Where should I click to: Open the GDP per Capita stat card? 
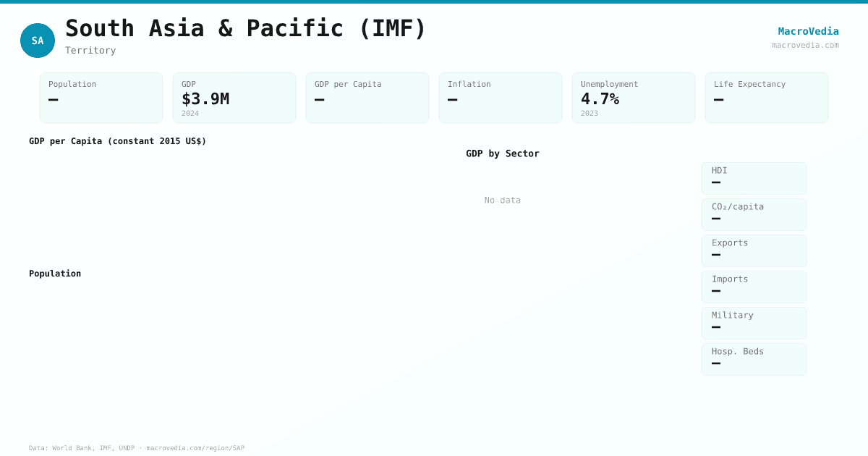pyautogui.click(x=367, y=98)
